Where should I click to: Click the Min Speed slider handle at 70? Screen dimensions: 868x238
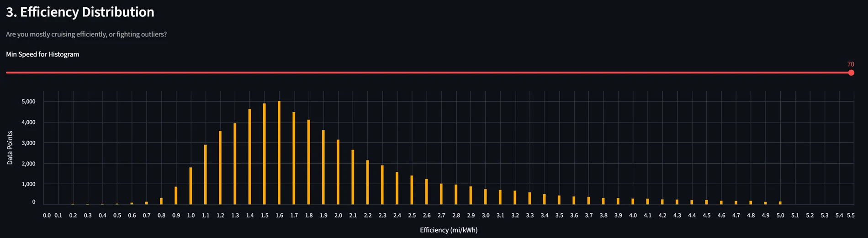[851, 72]
